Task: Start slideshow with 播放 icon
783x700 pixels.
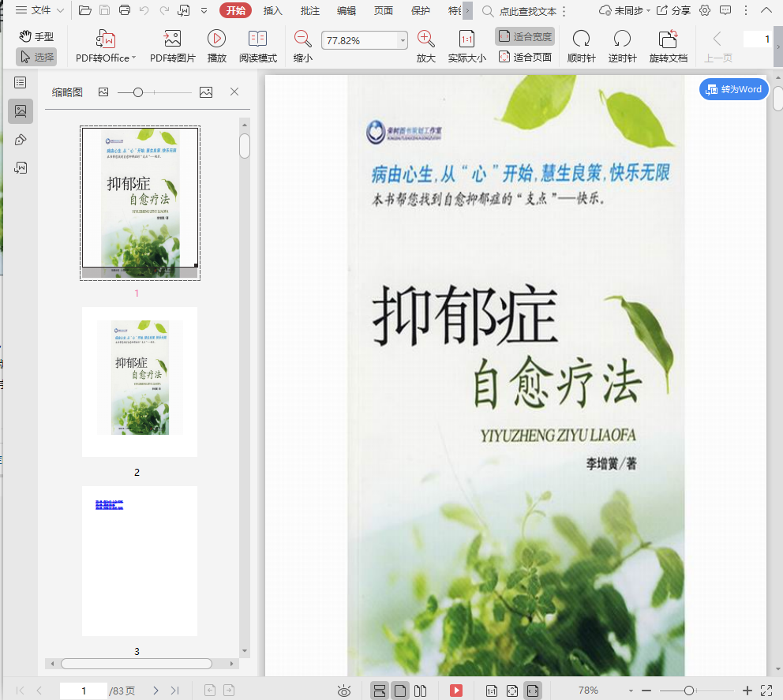Action: point(216,39)
